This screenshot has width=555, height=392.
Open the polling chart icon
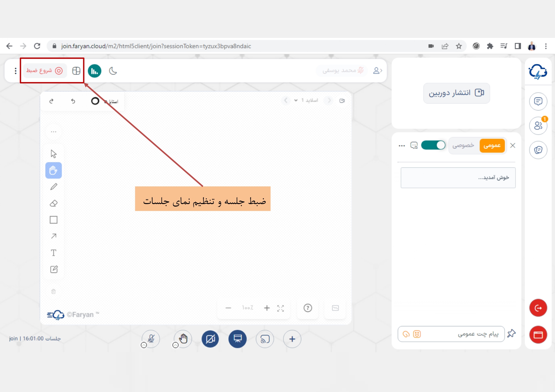(x=95, y=71)
